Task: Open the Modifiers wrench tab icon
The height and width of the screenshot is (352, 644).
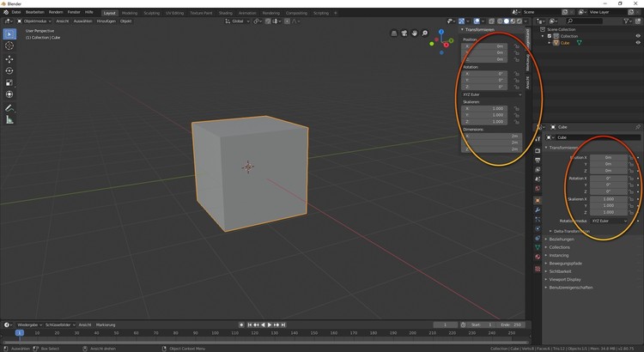Action: (538, 209)
